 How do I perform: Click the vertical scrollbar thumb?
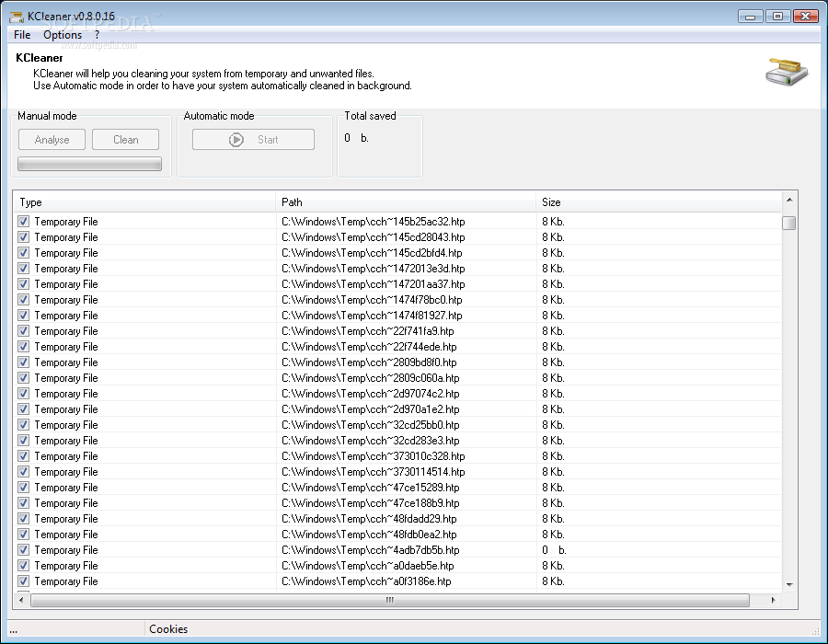tap(789, 223)
